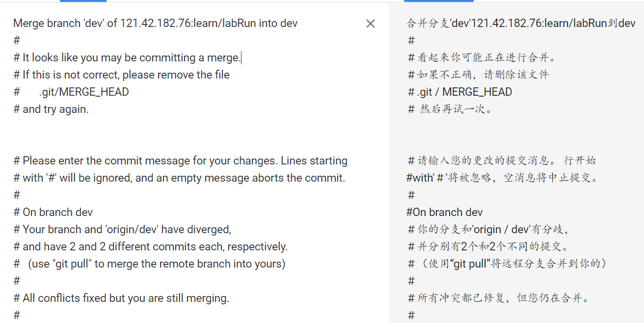Click the translated line starting '合并分支'
Viewport: 644px width, 323px height.
pyautogui.click(x=521, y=23)
